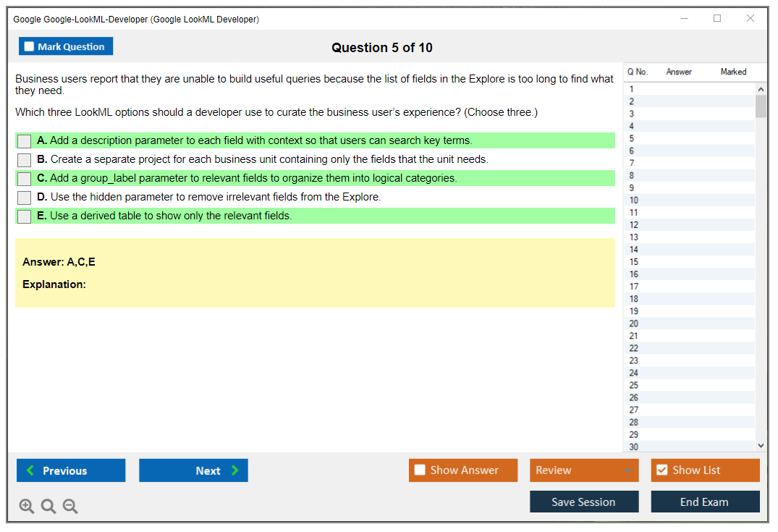Viewport: 778px width, 532px height.
Task: Click the zoom in magnifier icon
Action: tap(27, 507)
